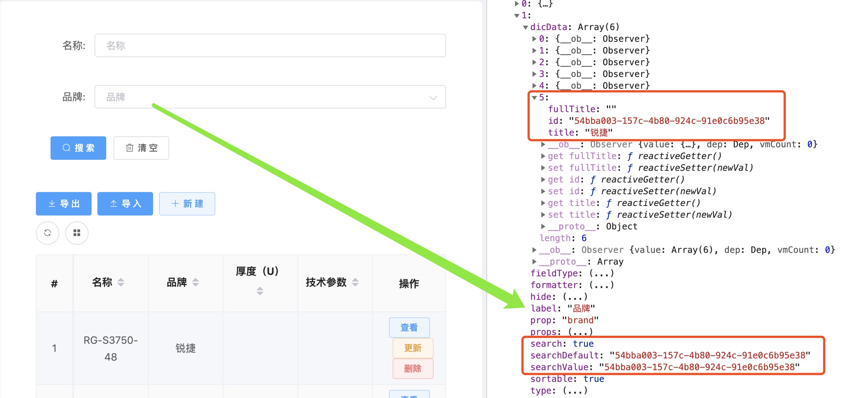Expand dicData entry 2 Observer
The image size is (868, 398).
coord(534,62)
